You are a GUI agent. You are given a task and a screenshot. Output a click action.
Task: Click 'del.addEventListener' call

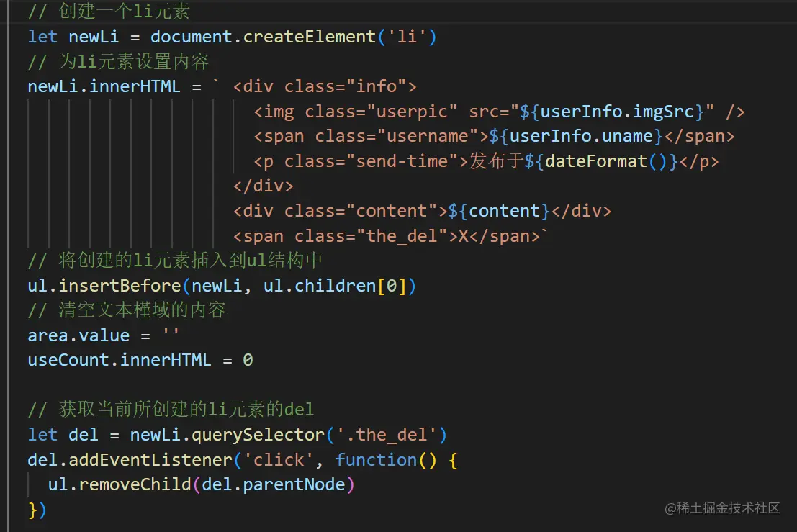point(130,460)
